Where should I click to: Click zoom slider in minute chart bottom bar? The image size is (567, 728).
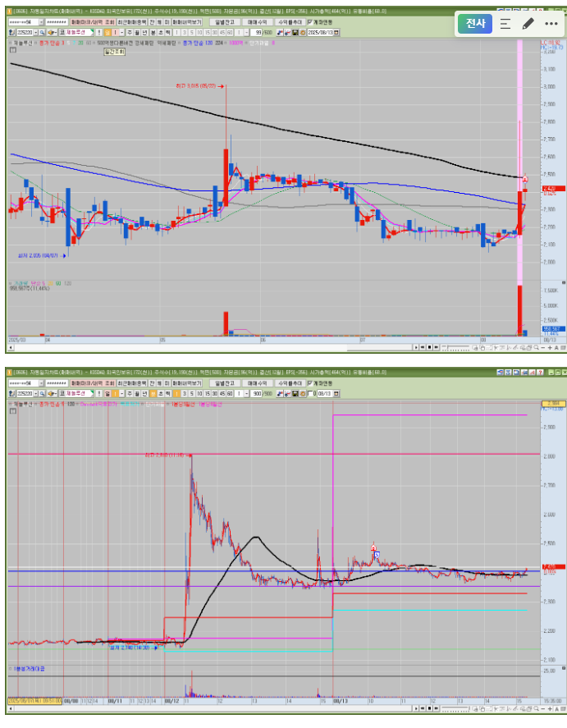pos(455,709)
